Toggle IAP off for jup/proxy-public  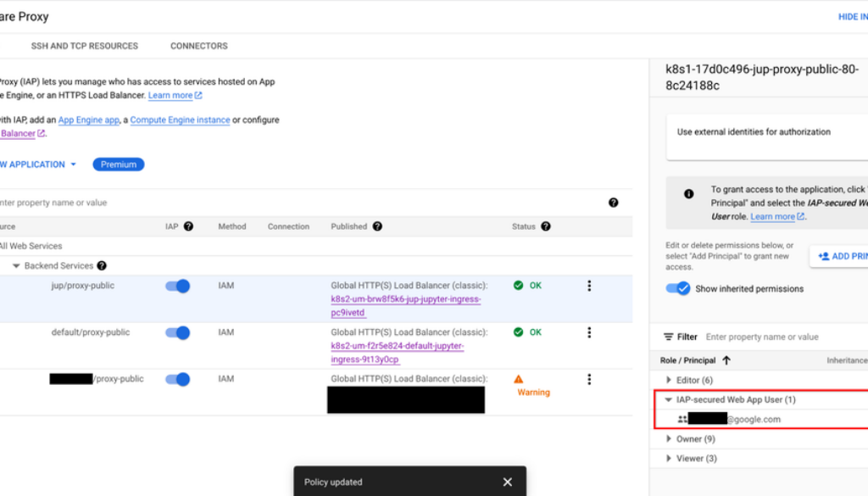(x=177, y=287)
